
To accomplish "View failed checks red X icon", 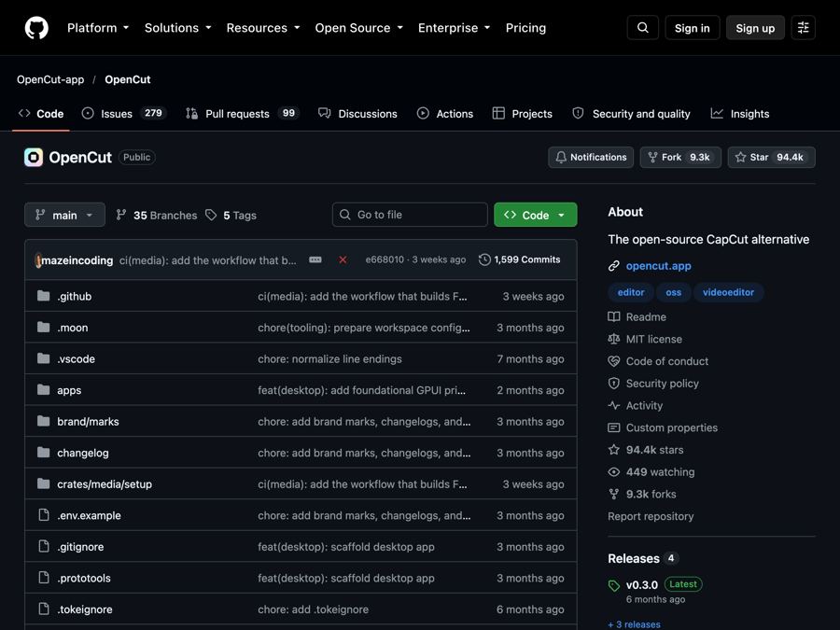I will tap(343, 259).
